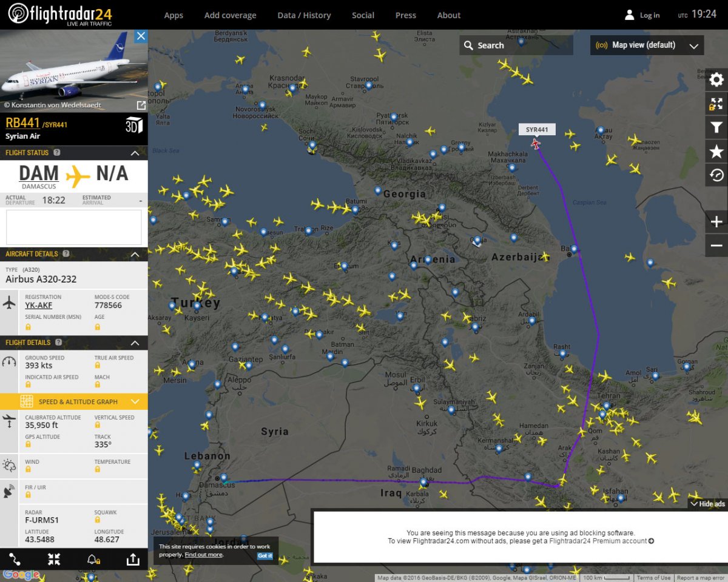
Task: Zoom out the map with minus button
Action: [x=716, y=246]
